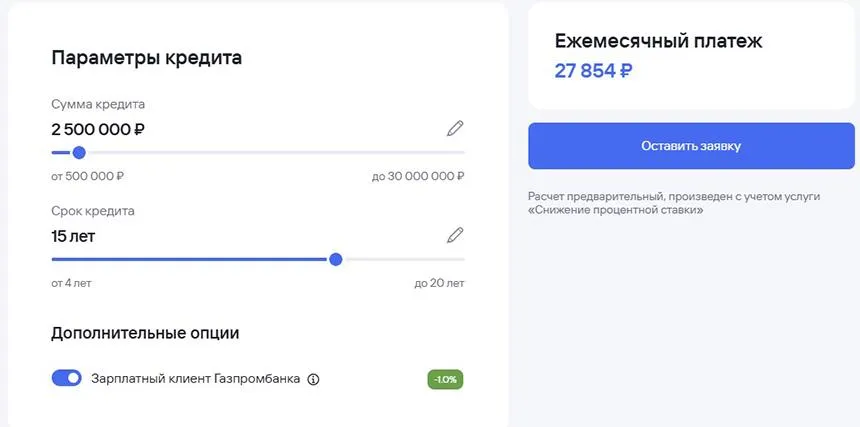Click the loan amount slider handle
Screen dimensions: 860x427
point(79,153)
